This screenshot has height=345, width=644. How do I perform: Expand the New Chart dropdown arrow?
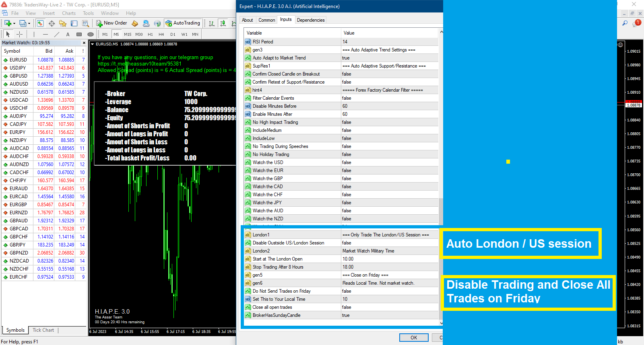coord(14,24)
